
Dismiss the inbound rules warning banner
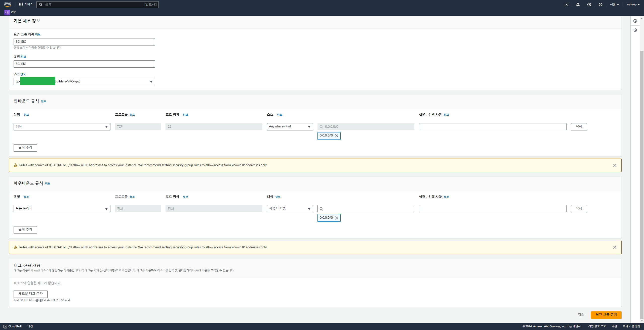[615, 165]
